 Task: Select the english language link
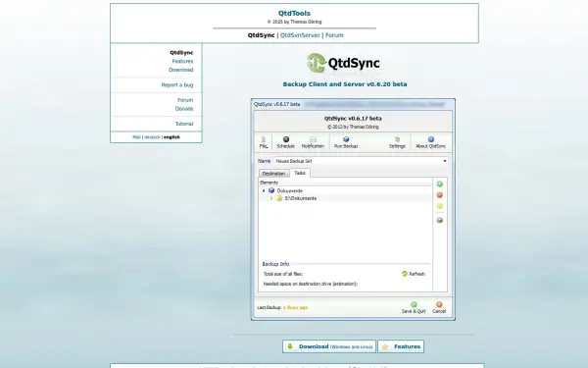pyautogui.click(x=171, y=137)
